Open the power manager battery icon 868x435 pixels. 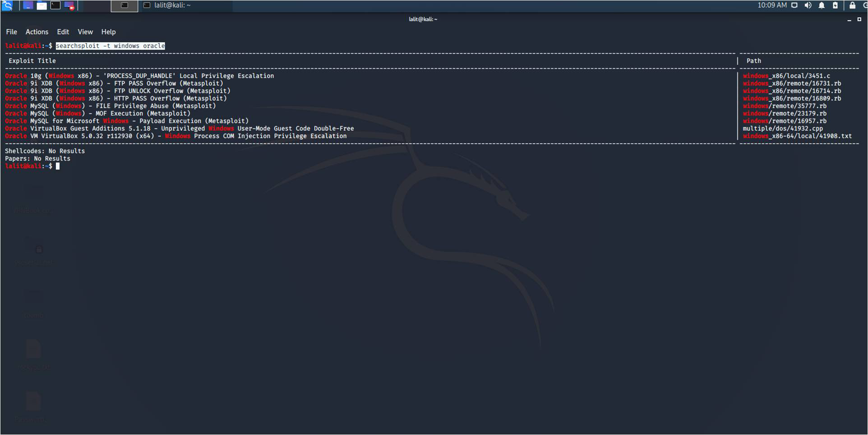[835, 5]
